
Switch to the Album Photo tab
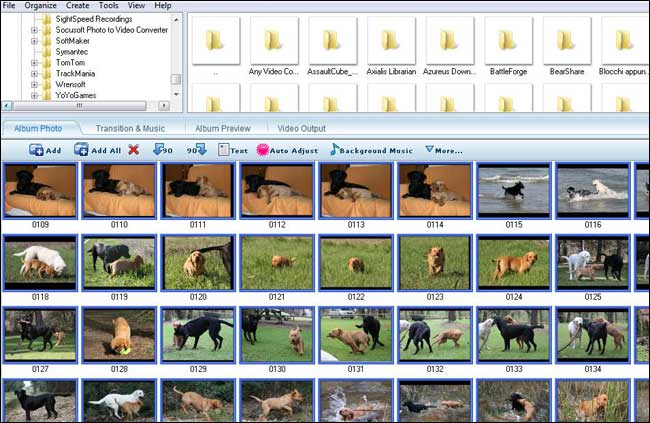coord(38,129)
